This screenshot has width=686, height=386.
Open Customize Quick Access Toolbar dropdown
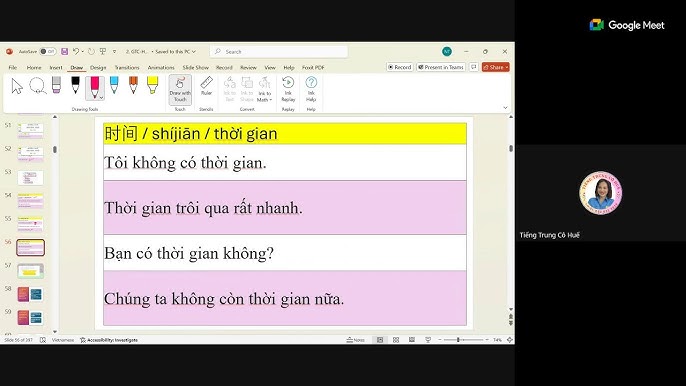(x=115, y=52)
